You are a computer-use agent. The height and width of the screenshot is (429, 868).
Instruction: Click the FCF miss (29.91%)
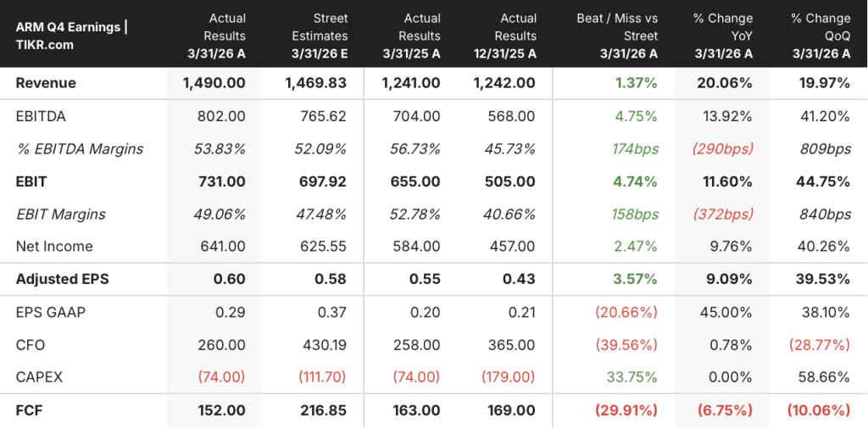[626, 410]
